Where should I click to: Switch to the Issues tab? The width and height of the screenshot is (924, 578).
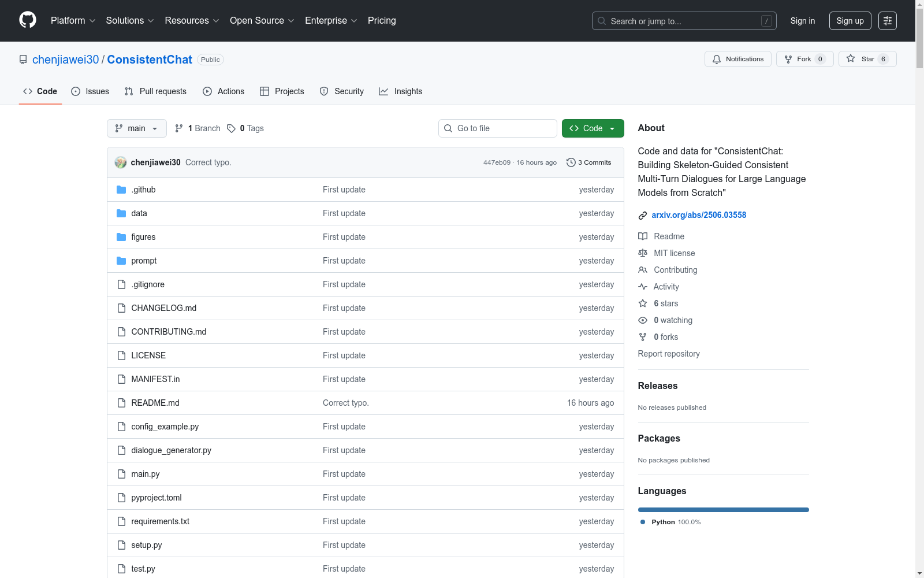point(90,91)
